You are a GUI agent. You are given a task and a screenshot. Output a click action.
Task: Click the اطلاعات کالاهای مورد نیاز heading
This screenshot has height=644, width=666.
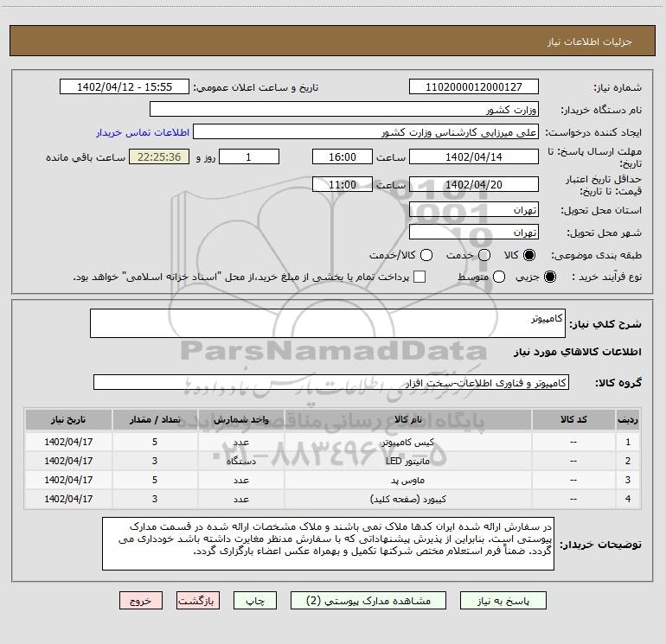577,352
